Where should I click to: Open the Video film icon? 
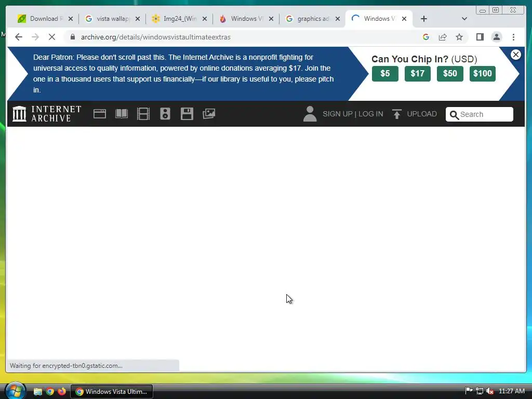point(143,114)
